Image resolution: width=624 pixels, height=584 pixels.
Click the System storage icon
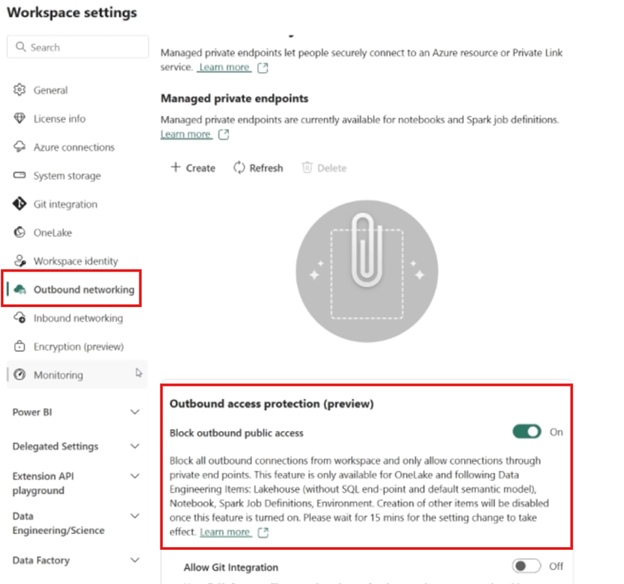(19, 176)
